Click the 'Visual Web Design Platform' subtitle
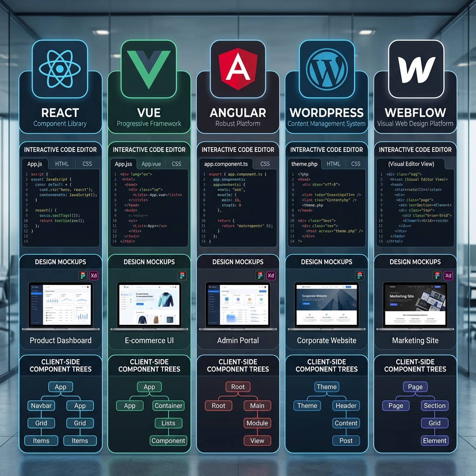 point(415,124)
